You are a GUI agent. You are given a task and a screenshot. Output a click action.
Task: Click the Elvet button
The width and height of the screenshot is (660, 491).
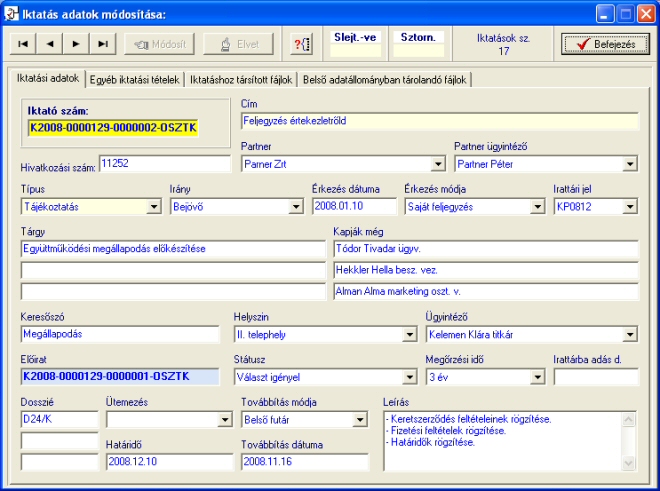pos(239,44)
